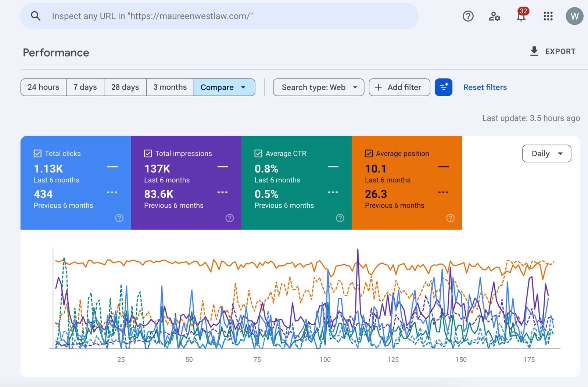Click the Inspect any URL search field
This screenshot has height=387, width=588.
(219, 16)
